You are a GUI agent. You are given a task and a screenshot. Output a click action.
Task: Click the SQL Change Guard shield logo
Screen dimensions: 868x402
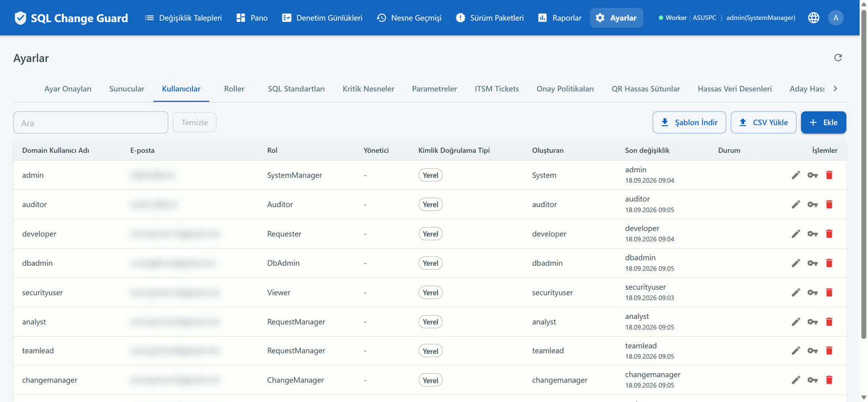click(x=20, y=18)
